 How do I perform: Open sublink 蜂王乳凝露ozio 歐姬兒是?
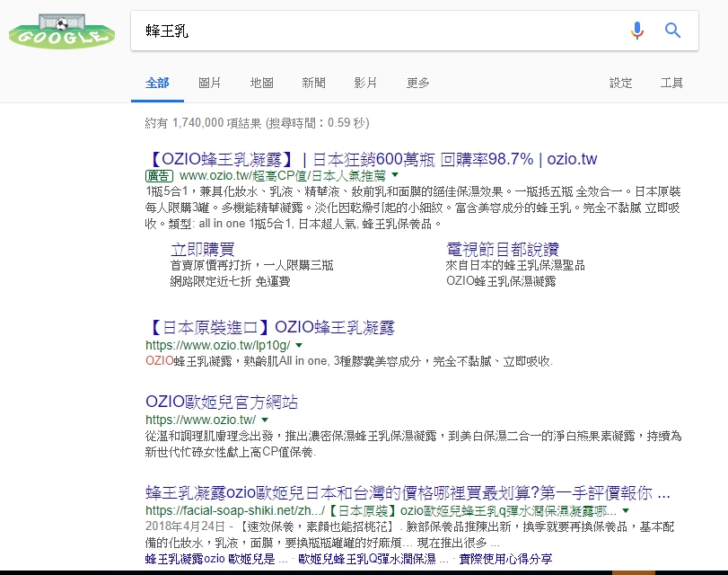(x=216, y=559)
